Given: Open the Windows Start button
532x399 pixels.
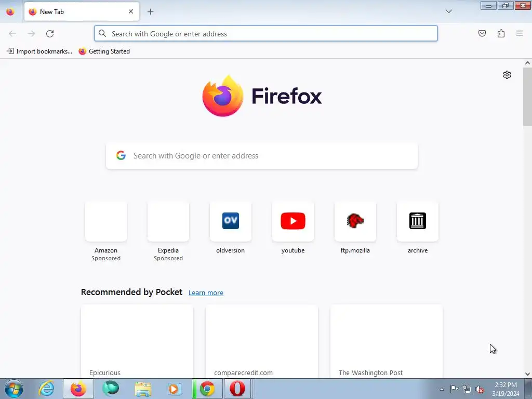Looking at the screenshot, I should click(x=14, y=389).
